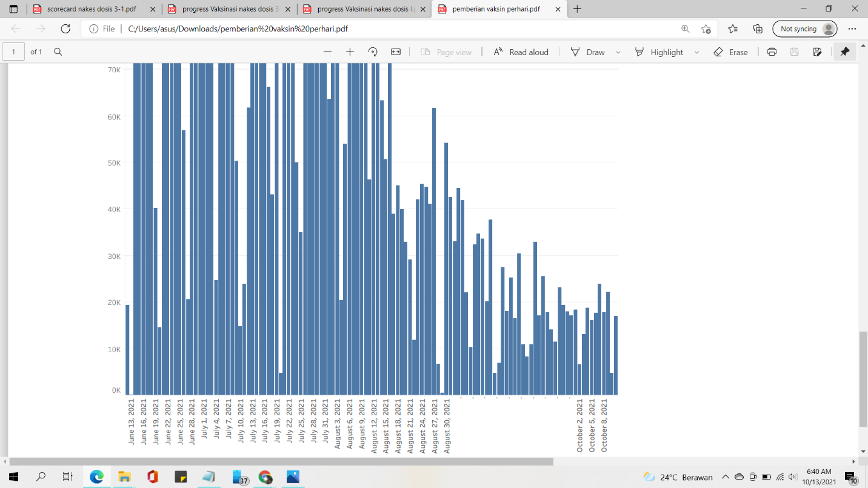This screenshot has width=868, height=488.
Task: Click the Not syncing profile button
Action: [x=805, y=28]
